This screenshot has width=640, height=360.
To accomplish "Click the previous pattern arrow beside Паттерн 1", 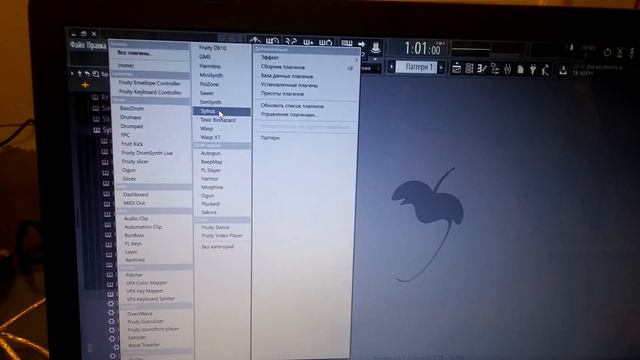I will (391, 66).
